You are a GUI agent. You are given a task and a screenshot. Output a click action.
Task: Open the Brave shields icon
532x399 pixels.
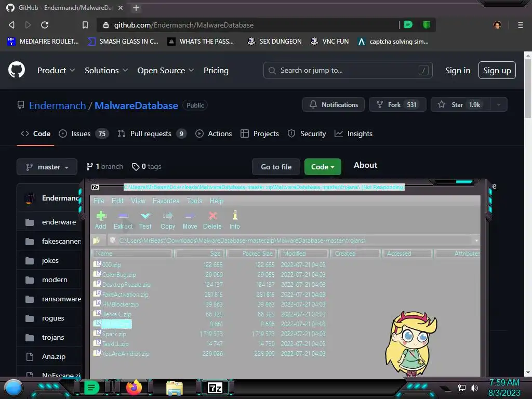[427, 24]
